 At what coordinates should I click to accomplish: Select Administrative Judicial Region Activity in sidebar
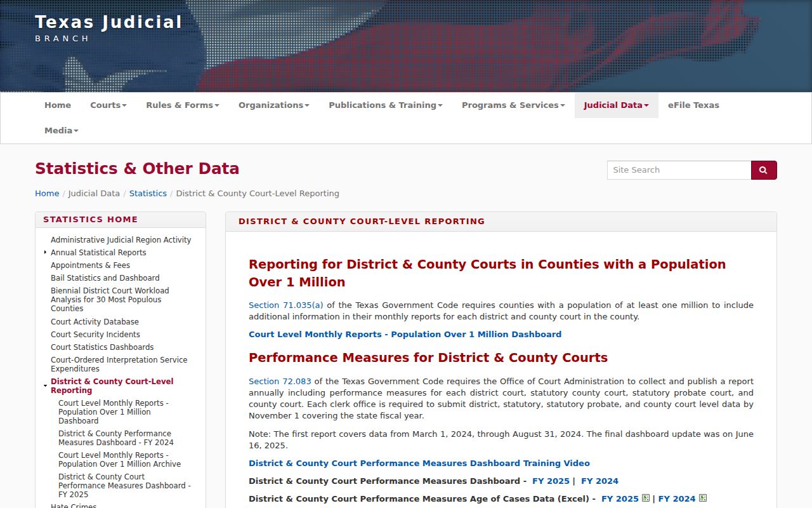(121, 240)
